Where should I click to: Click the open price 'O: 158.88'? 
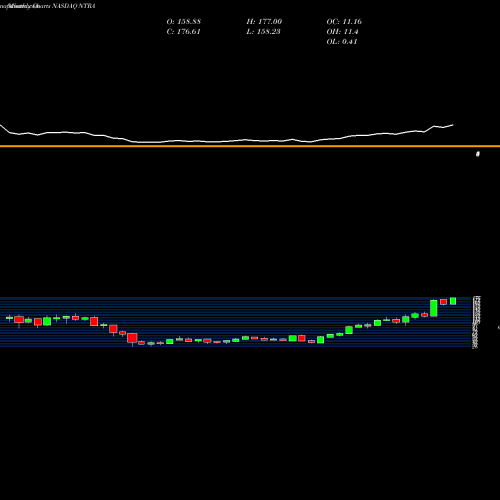(x=184, y=22)
